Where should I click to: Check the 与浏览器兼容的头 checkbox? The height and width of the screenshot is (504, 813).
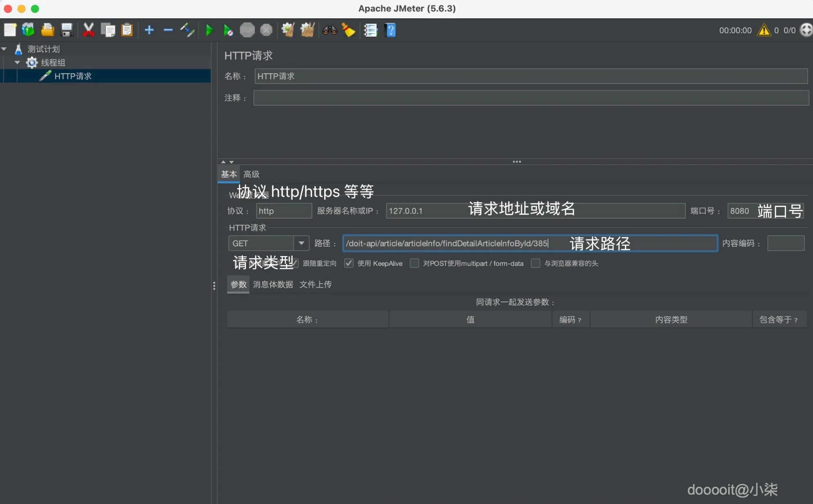(x=535, y=263)
